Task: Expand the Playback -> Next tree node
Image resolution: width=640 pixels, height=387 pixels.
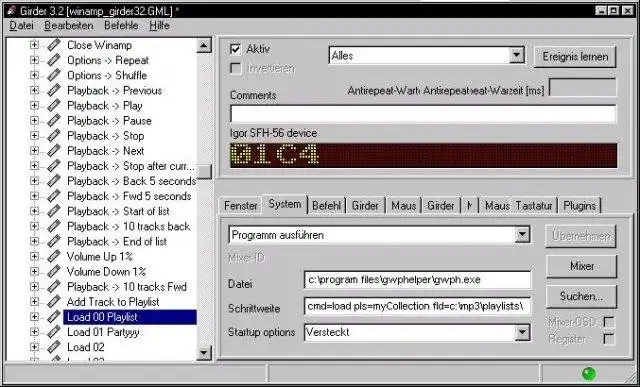Action: click(x=34, y=151)
